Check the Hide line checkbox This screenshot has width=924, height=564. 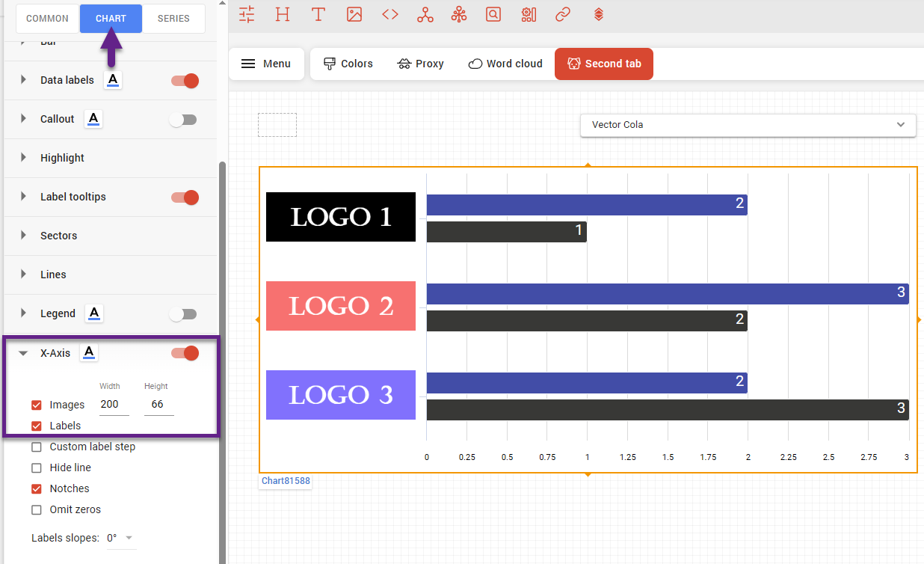click(x=37, y=468)
